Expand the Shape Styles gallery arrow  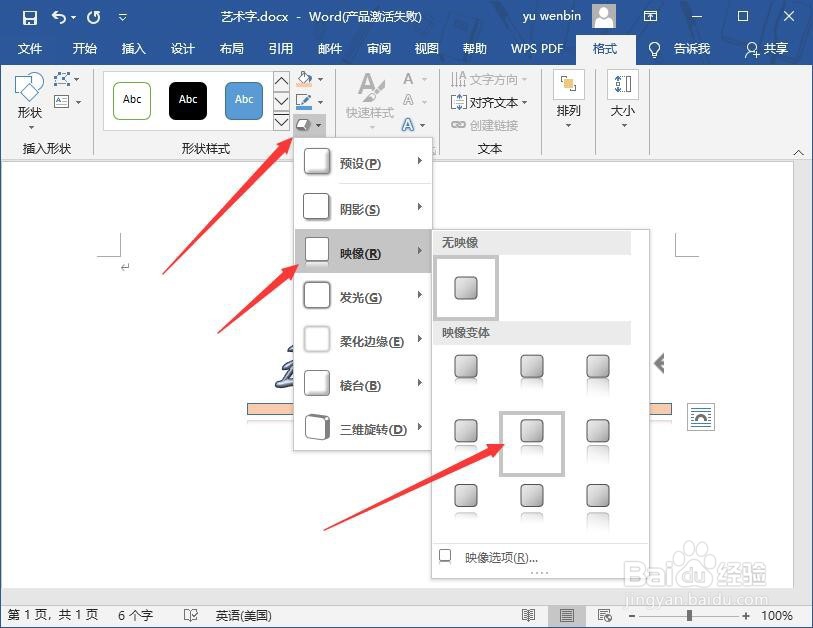pyautogui.click(x=281, y=122)
